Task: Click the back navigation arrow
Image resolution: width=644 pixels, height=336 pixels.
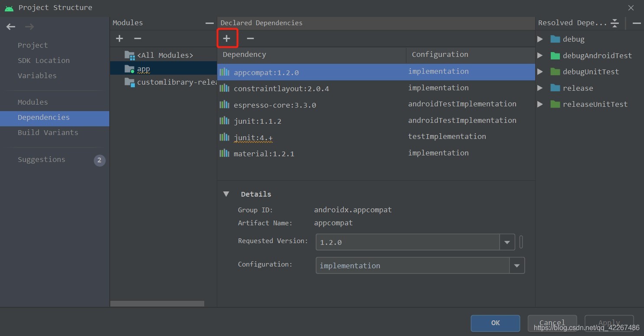Action: 11,27
